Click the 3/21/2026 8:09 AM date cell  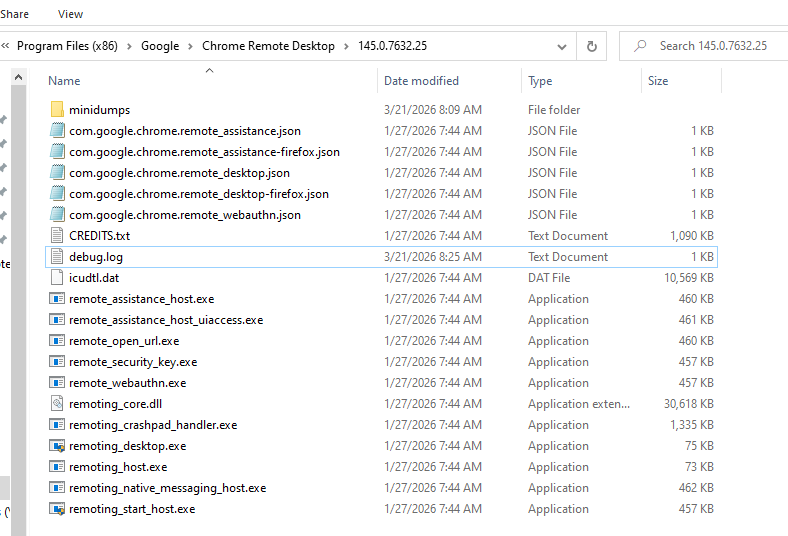pos(433,110)
